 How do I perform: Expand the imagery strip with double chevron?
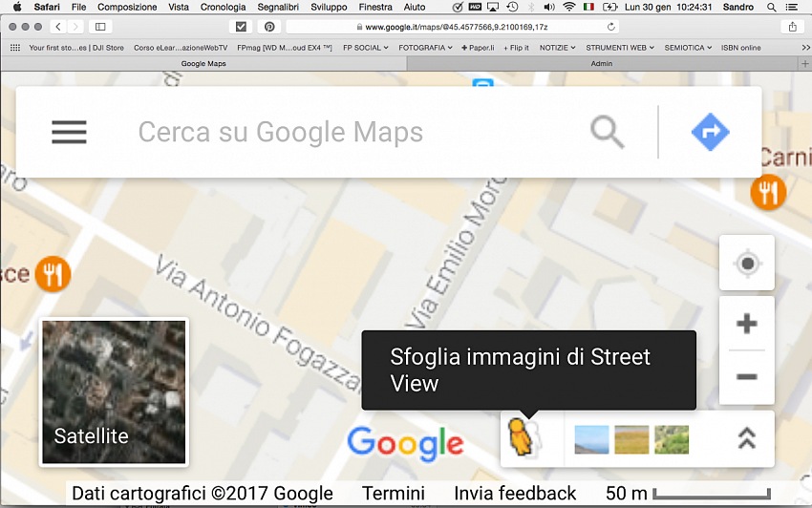(746, 438)
